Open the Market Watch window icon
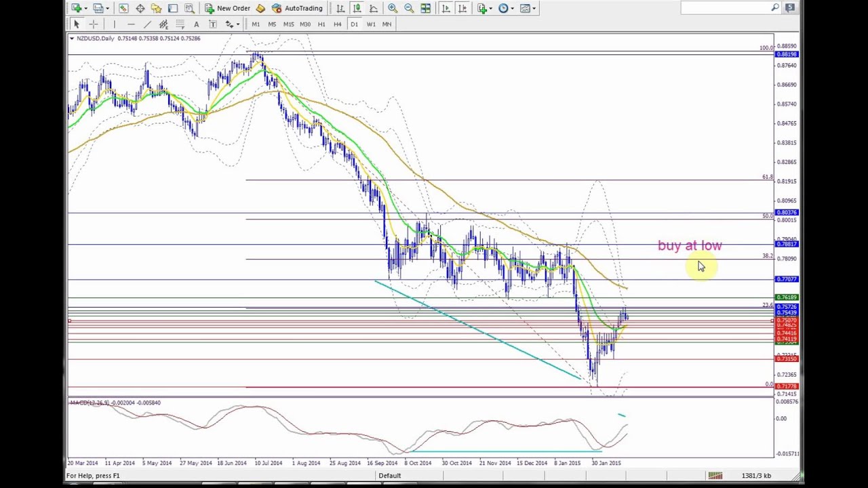Image resolution: width=868 pixels, height=488 pixels. (123, 8)
